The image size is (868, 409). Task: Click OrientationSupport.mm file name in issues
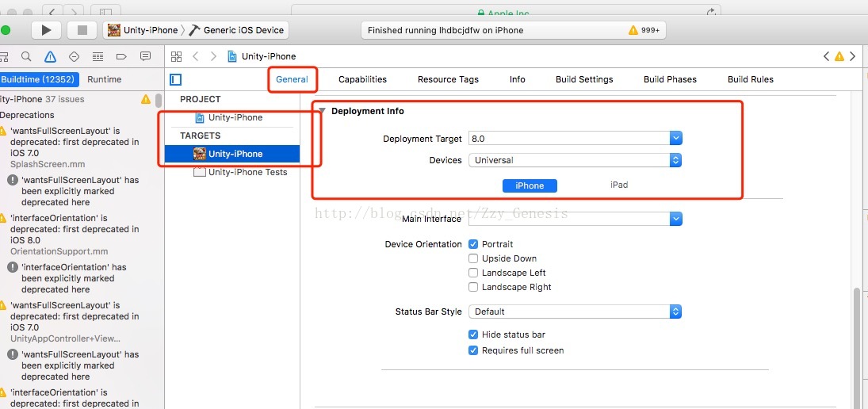[x=59, y=251]
